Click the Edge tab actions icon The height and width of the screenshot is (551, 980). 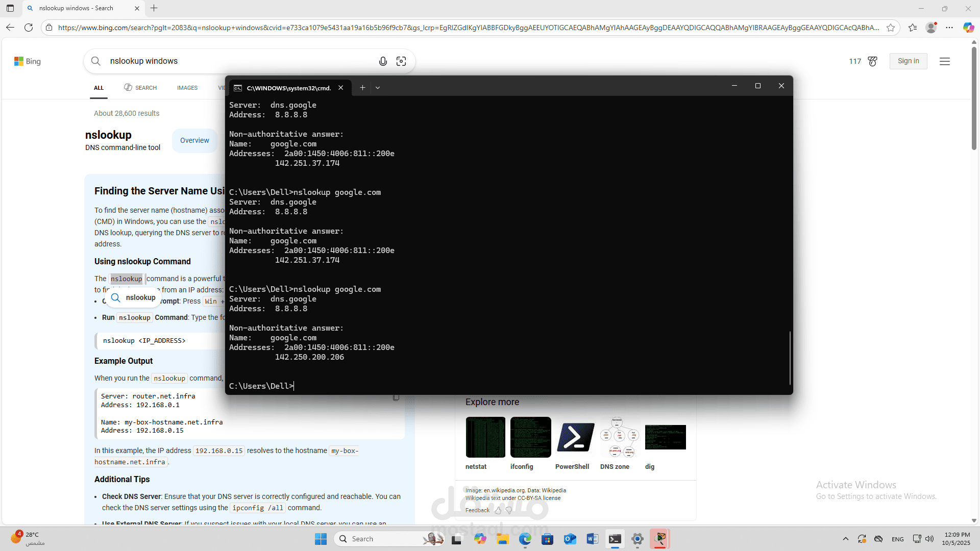10,8
